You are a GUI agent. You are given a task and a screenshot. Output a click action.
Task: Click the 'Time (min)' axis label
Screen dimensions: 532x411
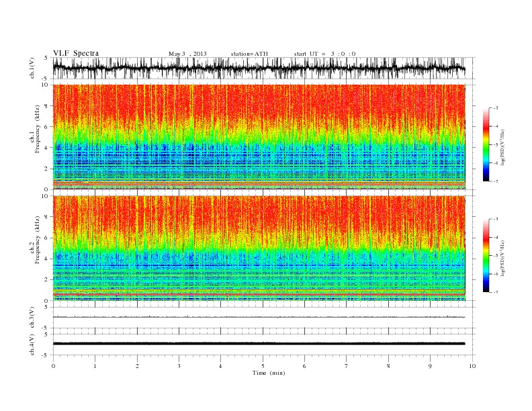click(x=269, y=373)
